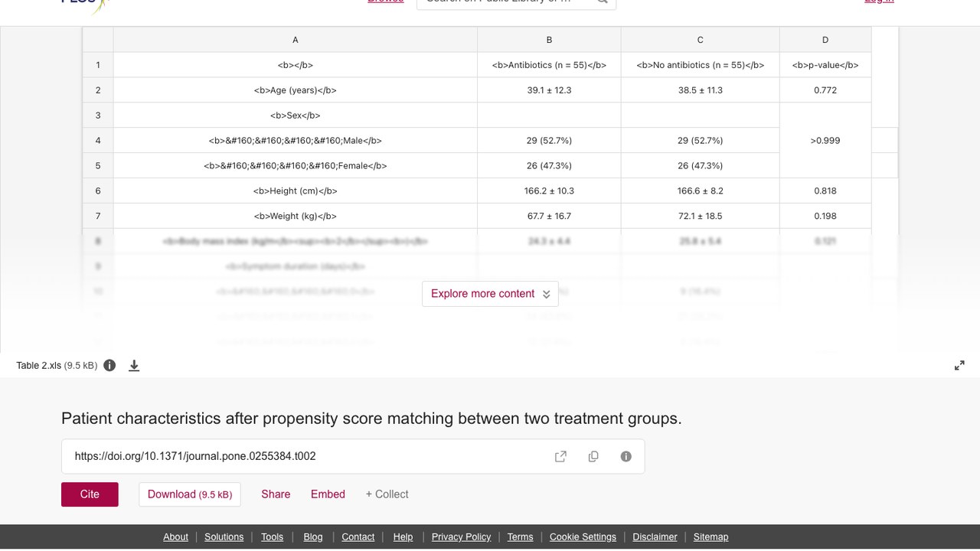
Task: Download Table 2.xls via arrow icon
Action: click(134, 366)
